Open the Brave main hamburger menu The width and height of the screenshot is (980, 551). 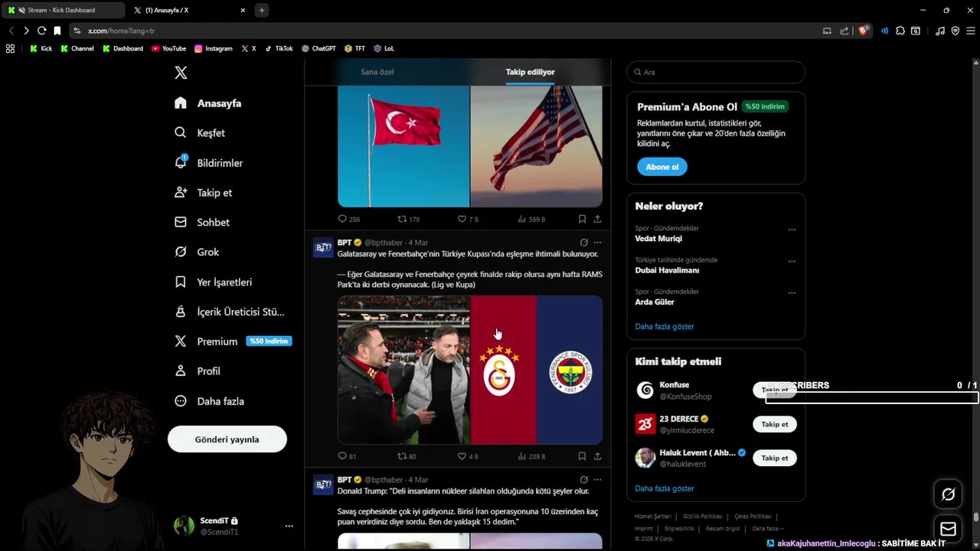(x=971, y=31)
